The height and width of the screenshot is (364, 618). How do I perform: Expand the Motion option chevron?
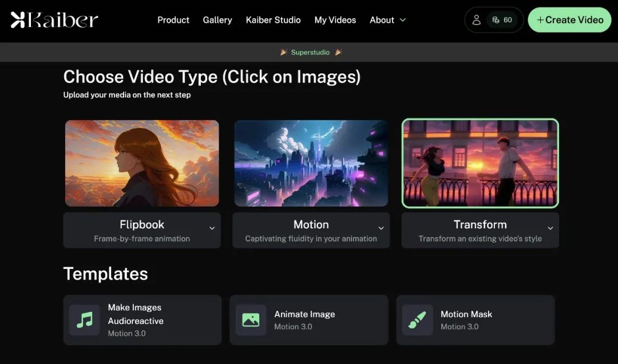381,228
